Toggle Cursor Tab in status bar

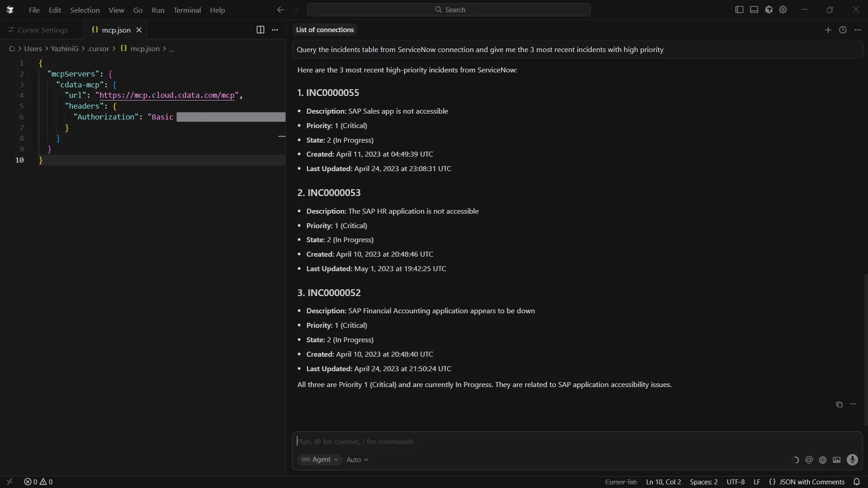pos(621,482)
